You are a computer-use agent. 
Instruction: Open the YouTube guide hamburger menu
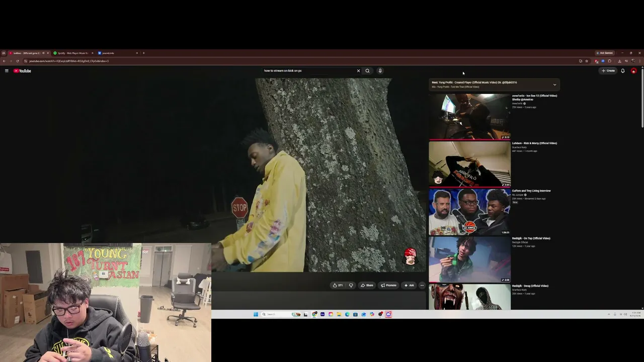click(x=7, y=71)
